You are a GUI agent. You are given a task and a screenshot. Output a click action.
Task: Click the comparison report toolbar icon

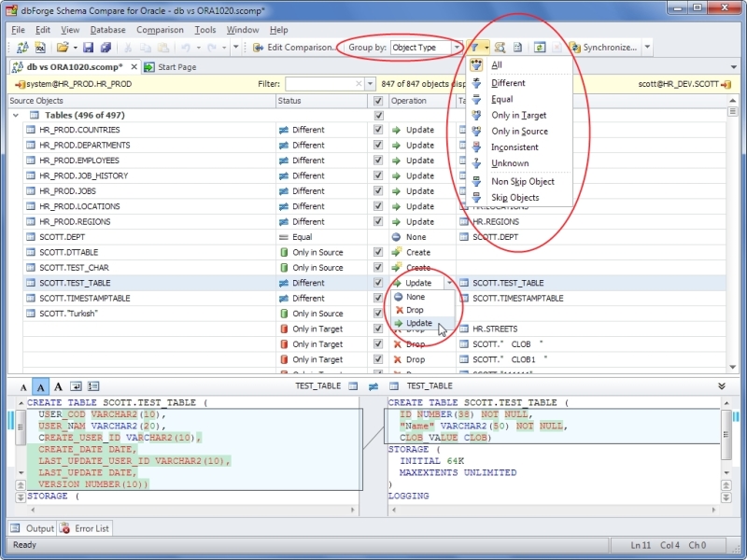pos(518,48)
